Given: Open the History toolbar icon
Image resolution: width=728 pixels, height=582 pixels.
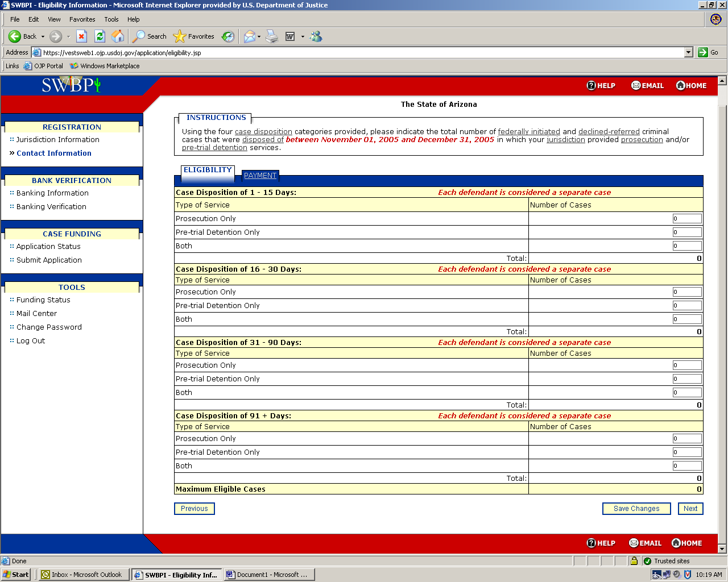Looking at the screenshot, I should (228, 36).
